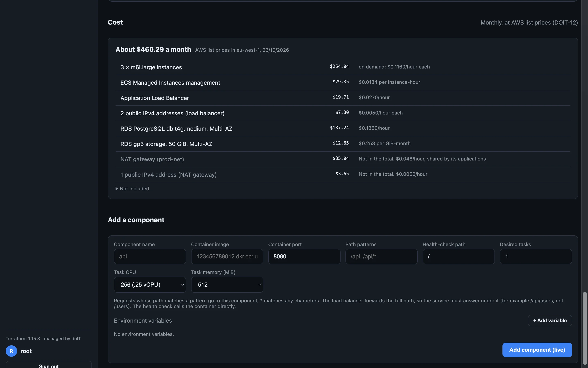Click the Container port field

pos(304,257)
